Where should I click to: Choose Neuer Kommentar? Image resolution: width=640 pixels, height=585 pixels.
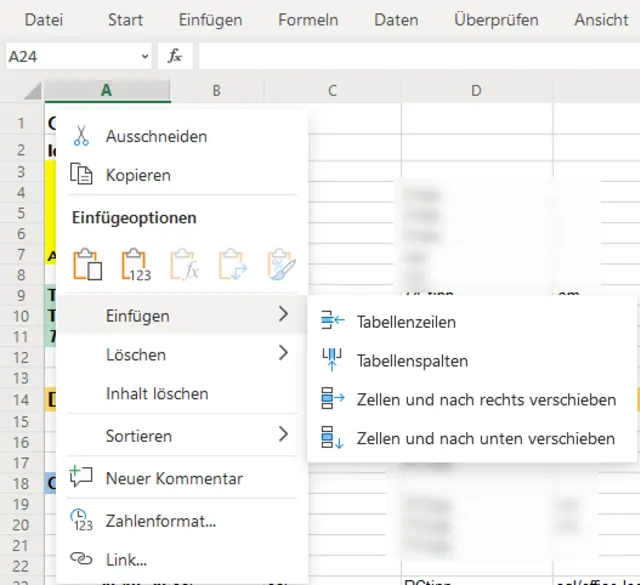182,478
